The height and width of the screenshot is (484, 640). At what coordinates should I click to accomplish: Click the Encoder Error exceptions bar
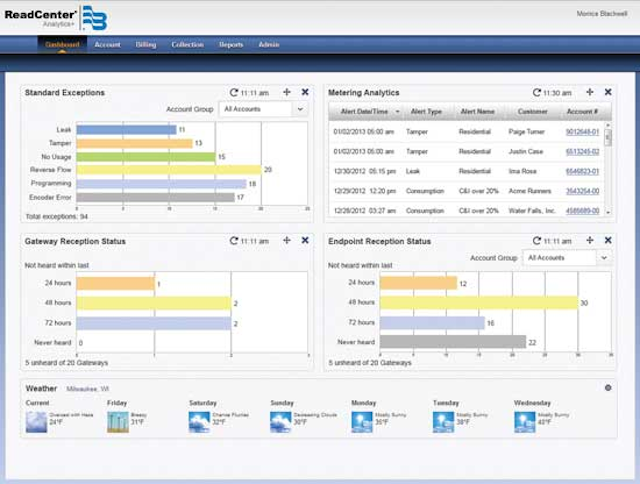[x=156, y=197]
